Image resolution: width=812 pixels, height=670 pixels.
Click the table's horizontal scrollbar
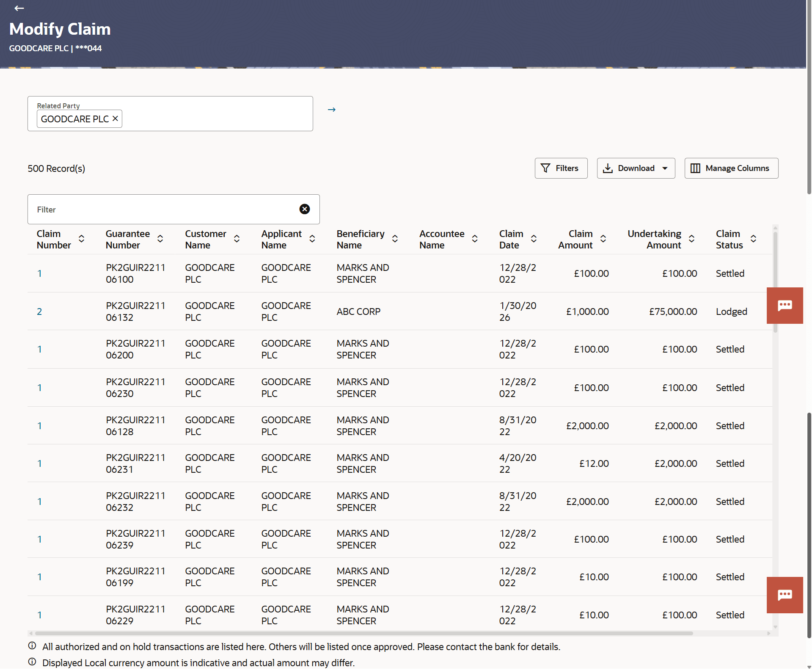(364, 633)
